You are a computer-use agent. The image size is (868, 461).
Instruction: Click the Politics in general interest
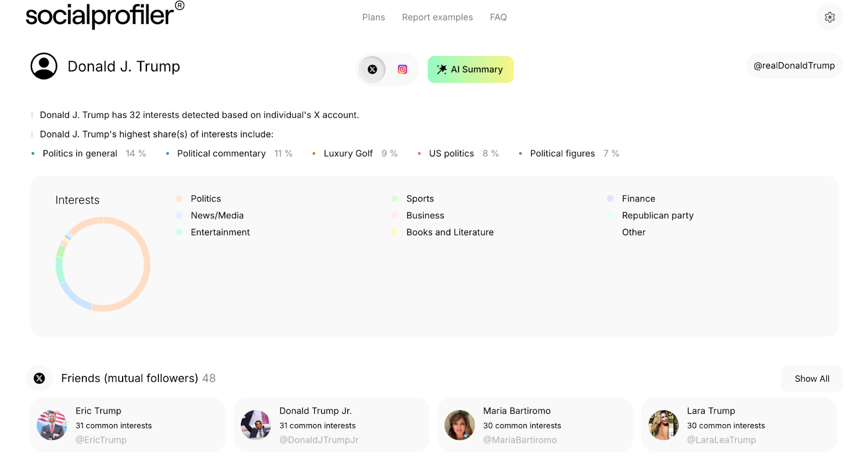[x=80, y=154]
